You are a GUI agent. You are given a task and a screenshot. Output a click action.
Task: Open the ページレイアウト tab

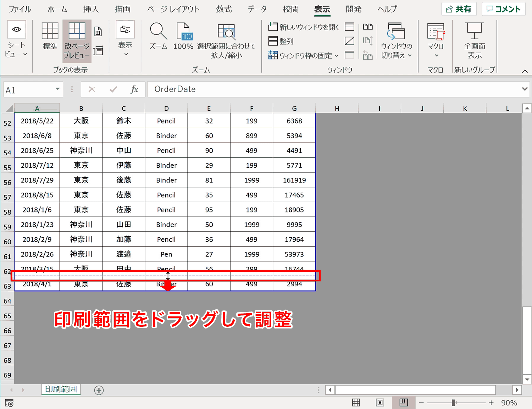click(173, 9)
